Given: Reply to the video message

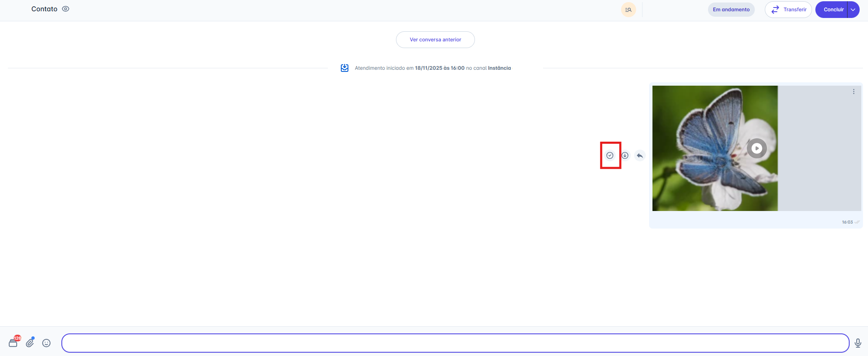Looking at the screenshot, I should pyautogui.click(x=640, y=155).
